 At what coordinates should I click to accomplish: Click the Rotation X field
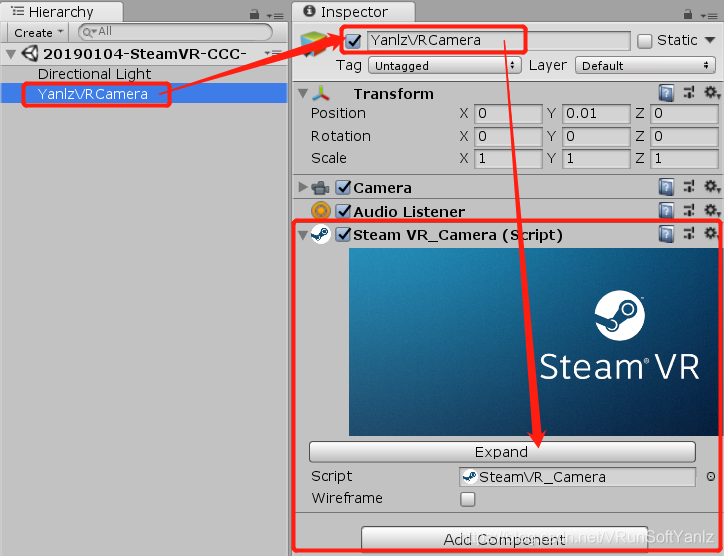pyautogui.click(x=508, y=136)
